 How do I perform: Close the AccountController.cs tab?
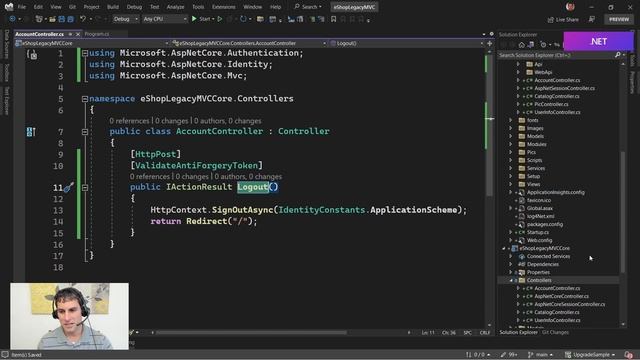[x=78, y=34]
